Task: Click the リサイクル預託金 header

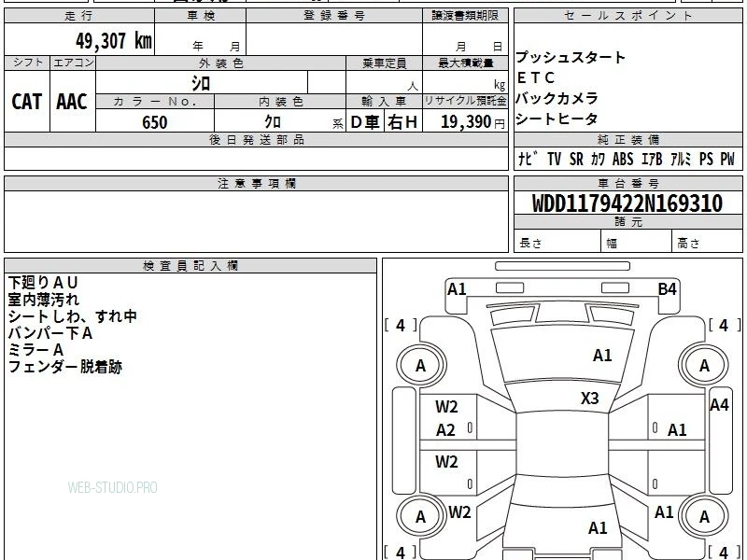Action: [465, 101]
